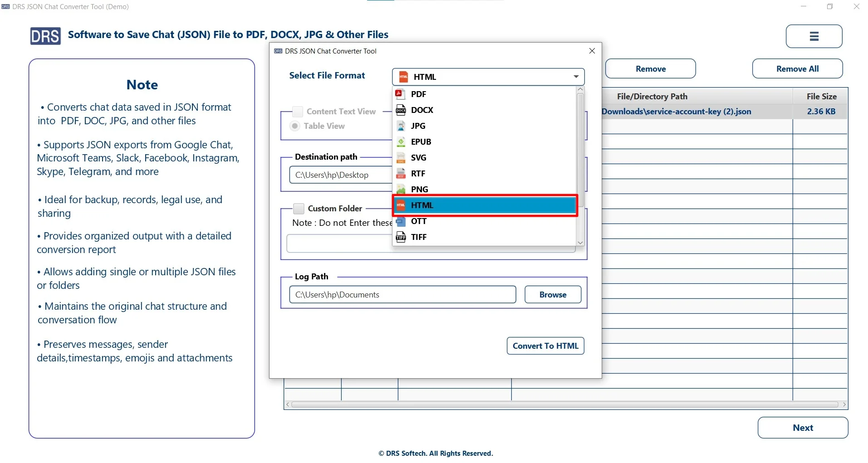This screenshot has width=868, height=463.
Task: Click the dropdown list vertical scrollbar thumb
Action: [x=580, y=150]
